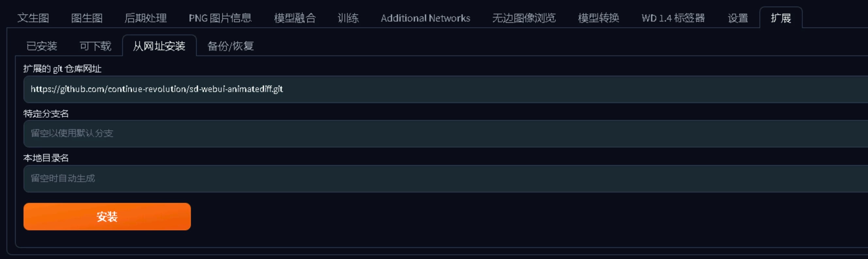Switch to the 图生图 tab
The width and height of the screenshot is (868, 259).
point(87,18)
